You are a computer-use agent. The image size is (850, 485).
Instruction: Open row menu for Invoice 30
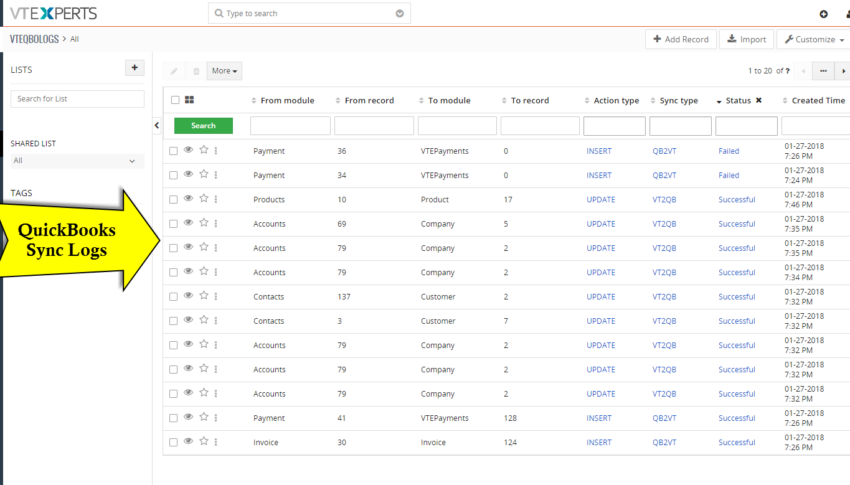click(x=216, y=442)
